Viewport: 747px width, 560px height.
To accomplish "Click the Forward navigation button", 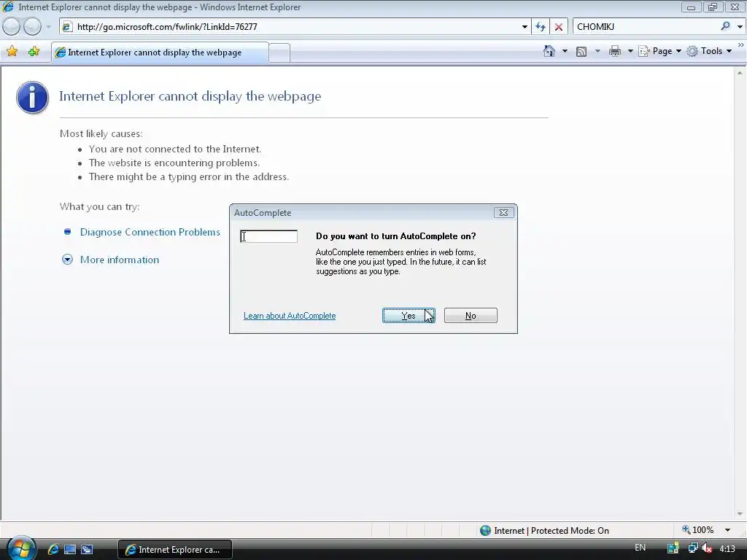I will (x=32, y=27).
